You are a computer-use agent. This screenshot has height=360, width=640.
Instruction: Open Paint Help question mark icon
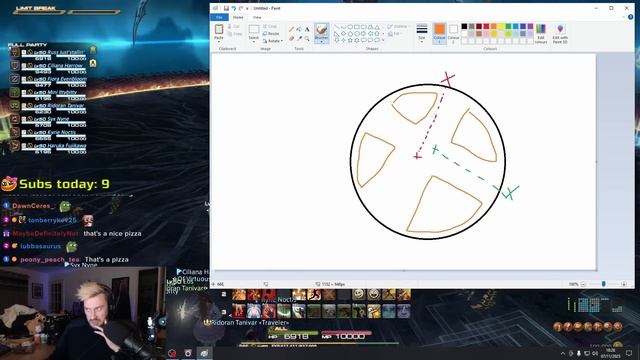point(631,17)
